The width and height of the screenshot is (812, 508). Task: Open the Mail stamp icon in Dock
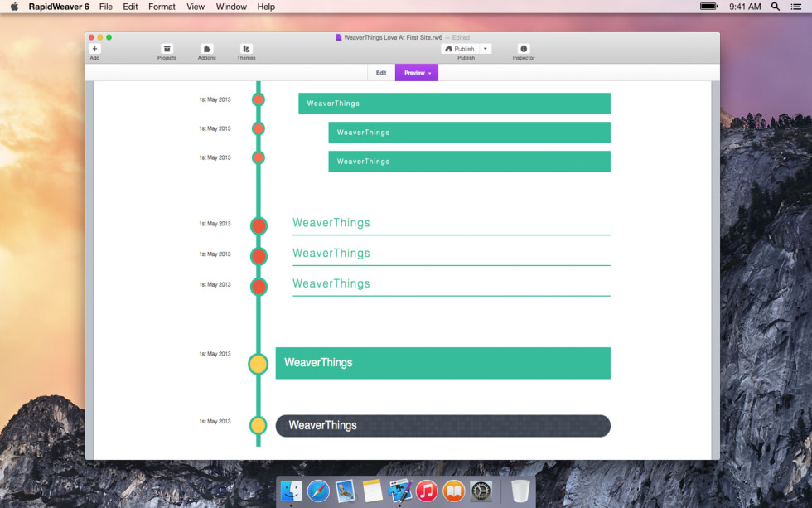(x=346, y=491)
